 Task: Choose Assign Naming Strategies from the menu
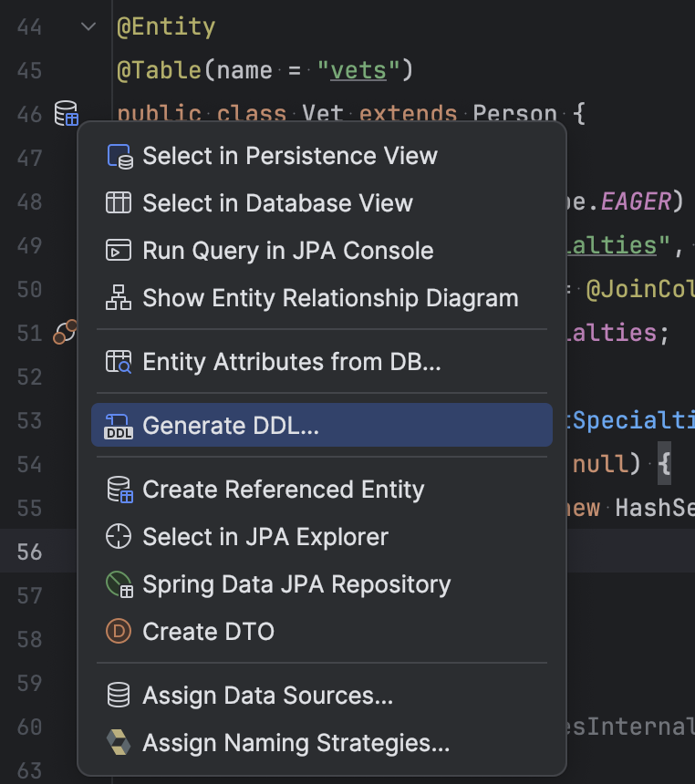click(274, 742)
